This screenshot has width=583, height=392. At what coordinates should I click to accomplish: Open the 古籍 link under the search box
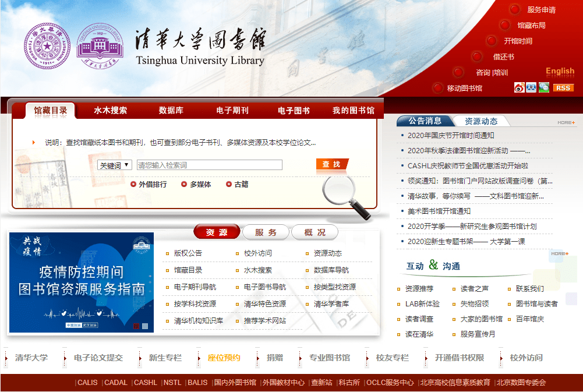click(x=242, y=185)
